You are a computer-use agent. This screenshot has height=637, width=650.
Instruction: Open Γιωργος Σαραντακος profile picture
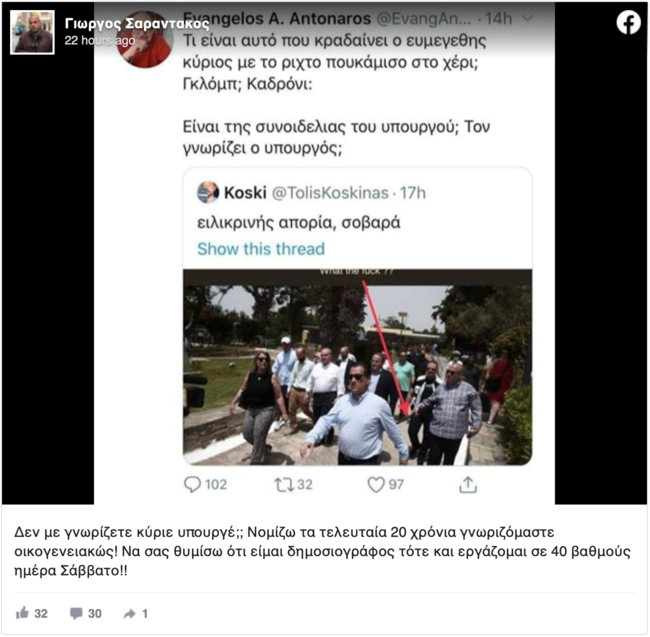[x=32, y=32]
